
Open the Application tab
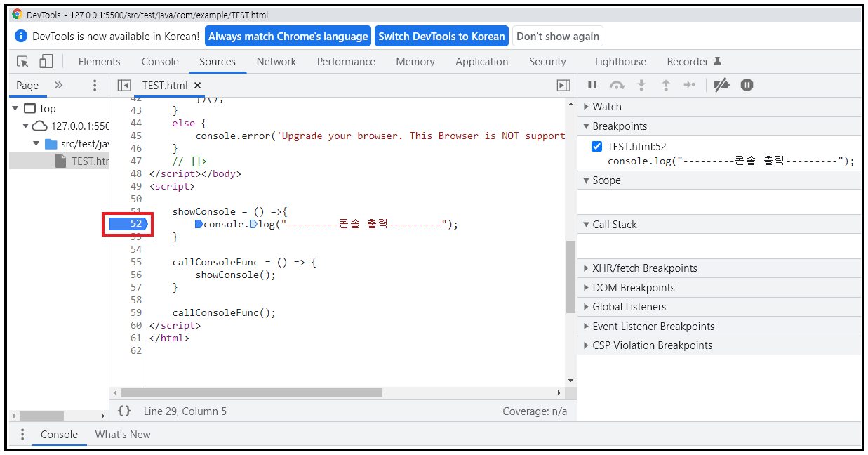pyautogui.click(x=482, y=62)
